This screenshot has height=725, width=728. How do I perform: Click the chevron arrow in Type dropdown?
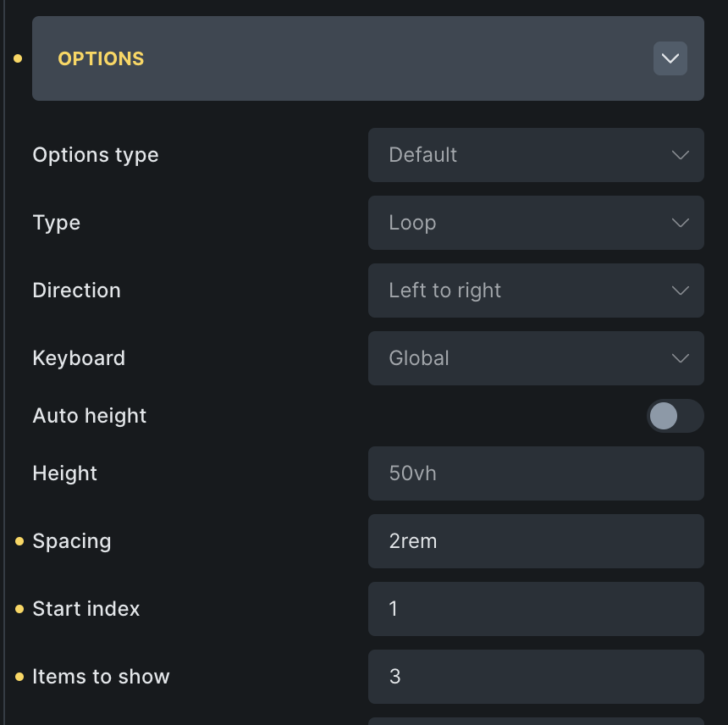pyautogui.click(x=680, y=223)
